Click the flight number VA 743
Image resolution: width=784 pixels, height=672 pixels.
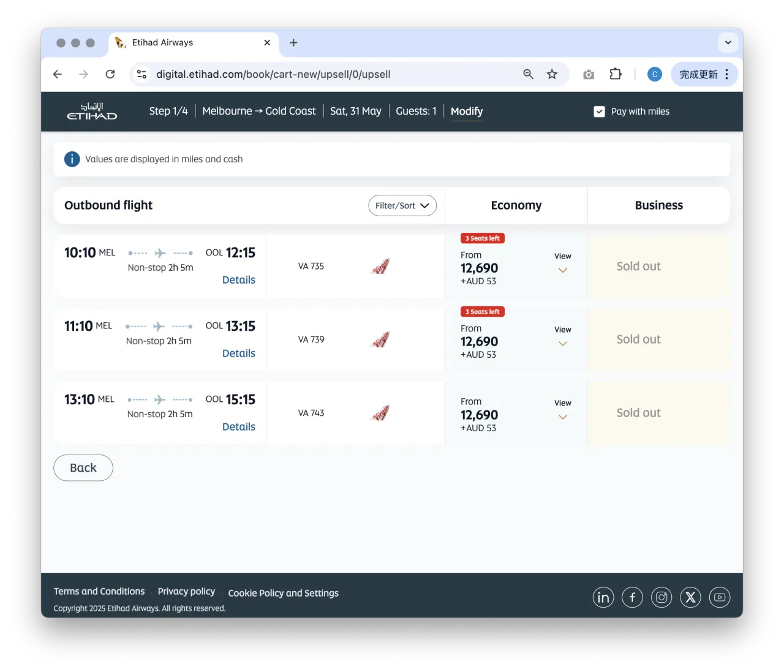(x=311, y=413)
